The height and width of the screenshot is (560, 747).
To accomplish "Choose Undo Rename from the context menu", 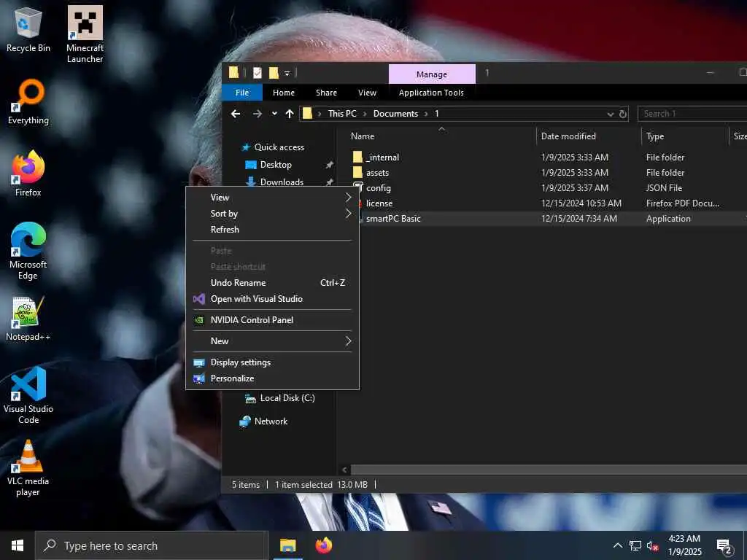I will 273,283.
